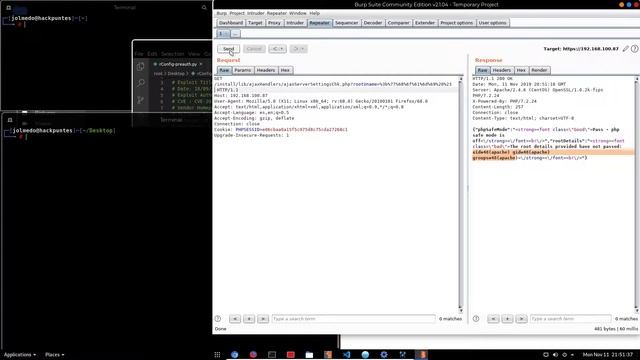
Task: Open VS Code Search magnifier icon
Action: (141, 83)
